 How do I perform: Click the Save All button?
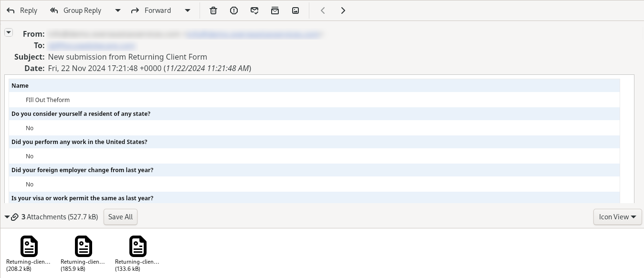(x=120, y=217)
